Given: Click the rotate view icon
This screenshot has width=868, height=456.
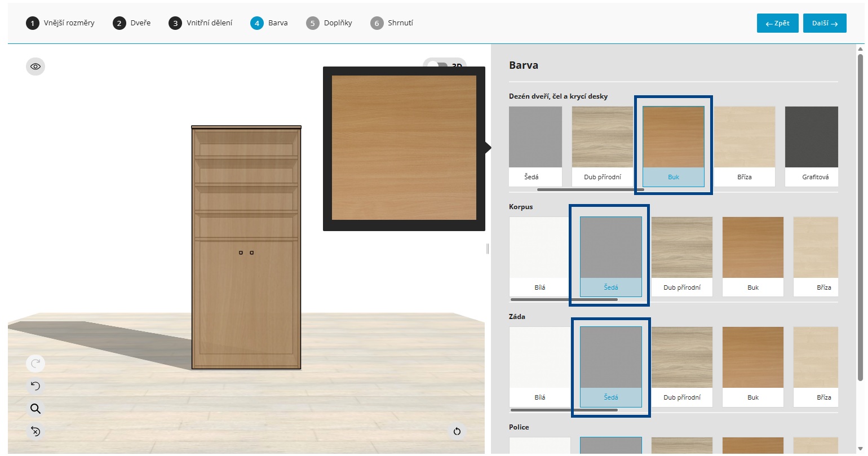Looking at the screenshot, I should click(x=457, y=431).
